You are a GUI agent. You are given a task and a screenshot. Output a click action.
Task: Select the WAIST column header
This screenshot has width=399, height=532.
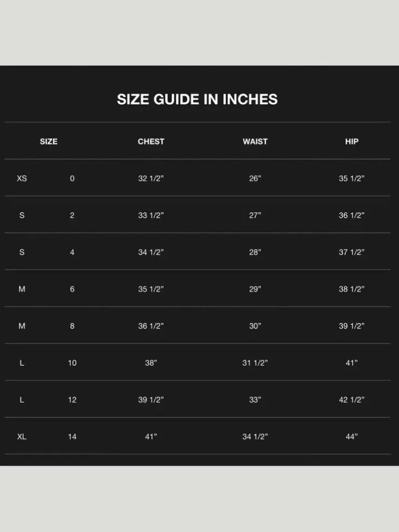tap(255, 141)
